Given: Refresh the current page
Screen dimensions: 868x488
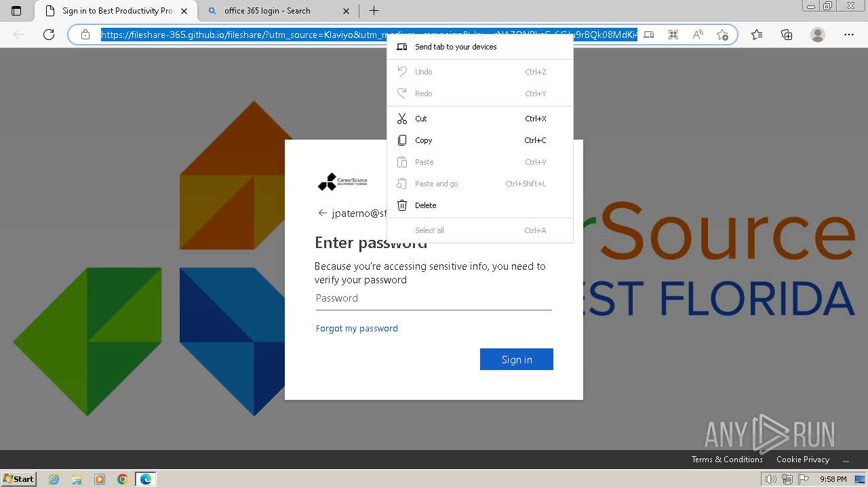Looking at the screenshot, I should (49, 35).
